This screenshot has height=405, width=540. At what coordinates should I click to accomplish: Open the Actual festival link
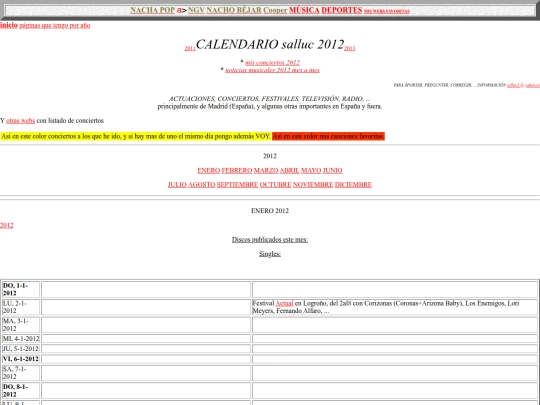(x=284, y=303)
